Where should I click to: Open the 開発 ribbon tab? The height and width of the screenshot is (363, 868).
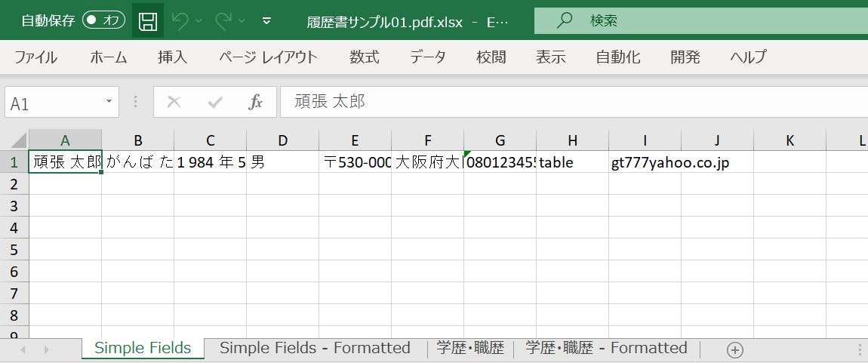[685, 57]
